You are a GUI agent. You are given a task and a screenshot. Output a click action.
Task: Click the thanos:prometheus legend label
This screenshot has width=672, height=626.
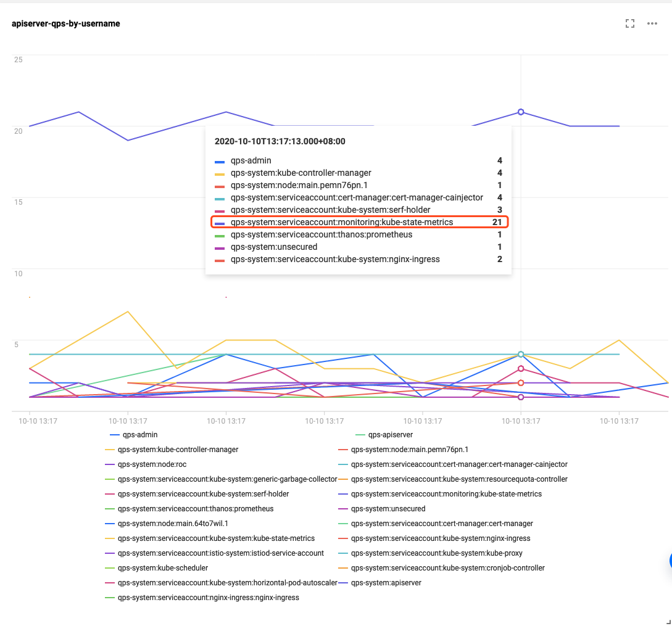point(195,509)
